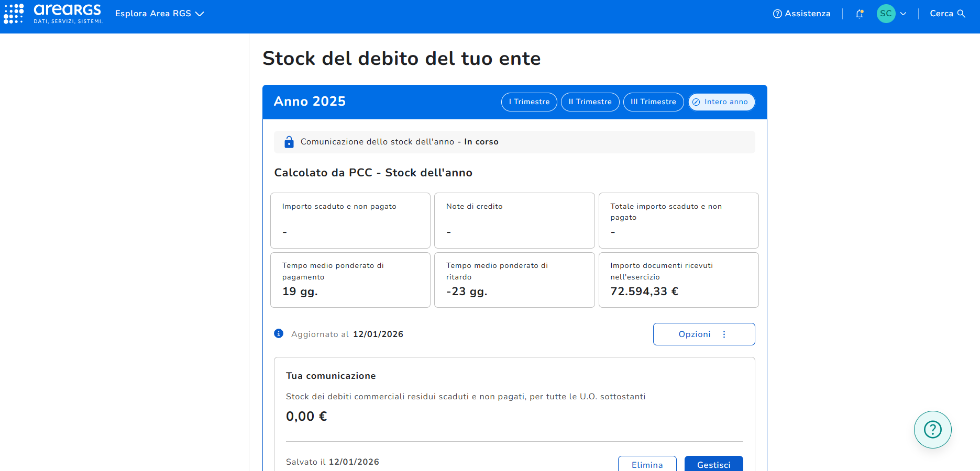Open the dotted app grid menu icon

(x=14, y=14)
